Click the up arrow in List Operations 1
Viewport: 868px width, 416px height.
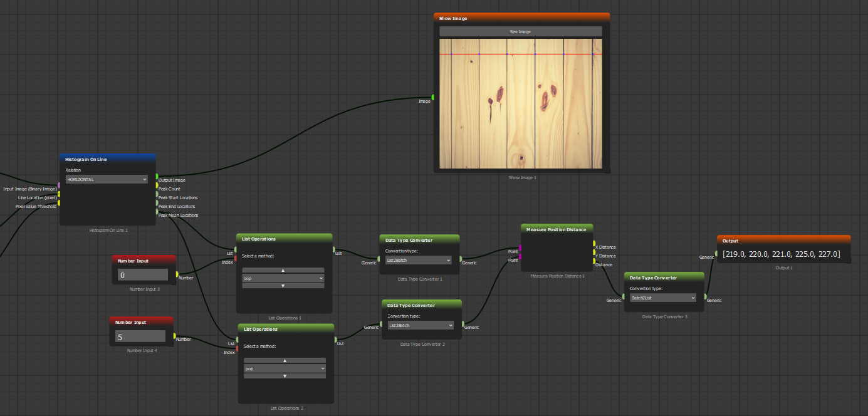click(283, 270)
